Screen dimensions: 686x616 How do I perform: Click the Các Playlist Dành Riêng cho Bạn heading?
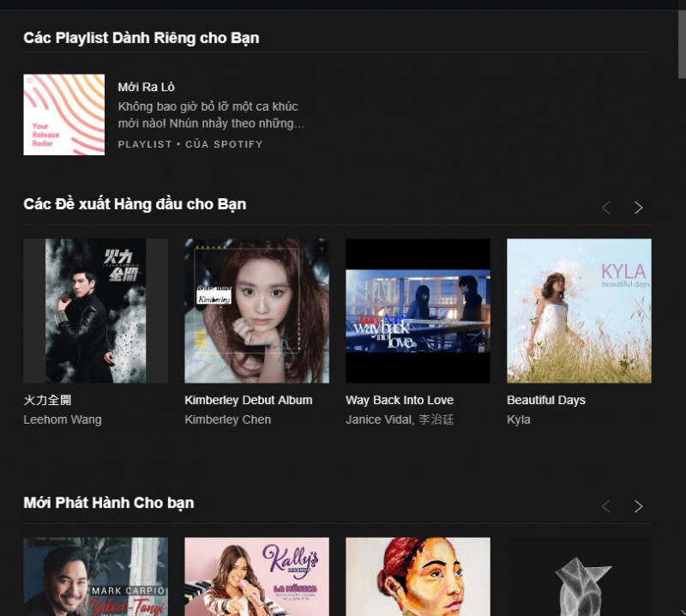(x=141, y=38)
